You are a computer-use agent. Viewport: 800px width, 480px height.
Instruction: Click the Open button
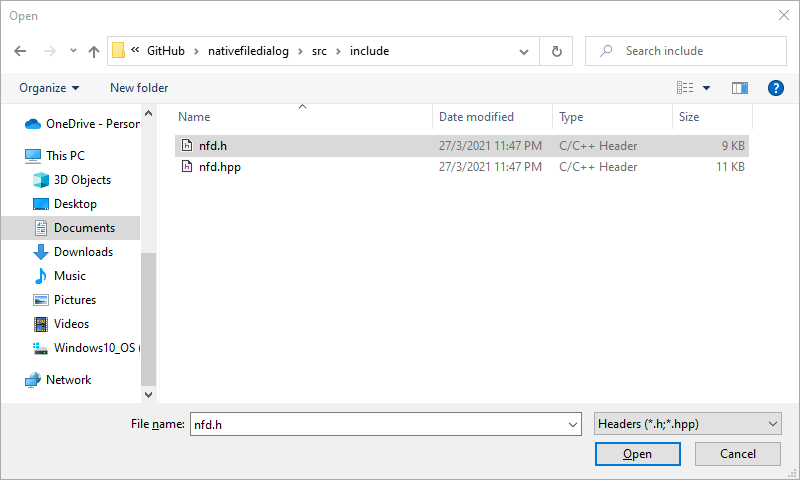coord(637,454)
